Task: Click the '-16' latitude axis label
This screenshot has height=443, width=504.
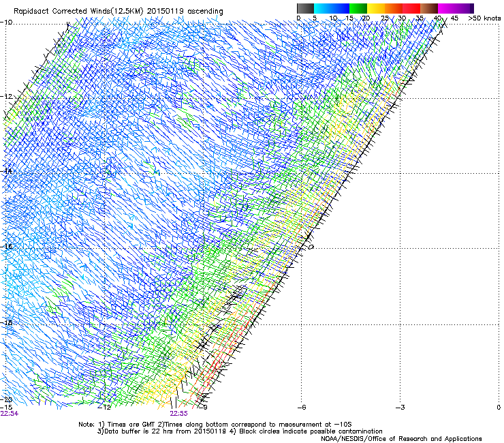Action: tap(6, 247)
